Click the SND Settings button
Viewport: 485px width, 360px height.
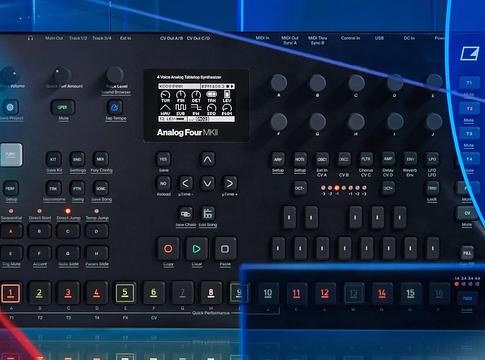[77, 159]
